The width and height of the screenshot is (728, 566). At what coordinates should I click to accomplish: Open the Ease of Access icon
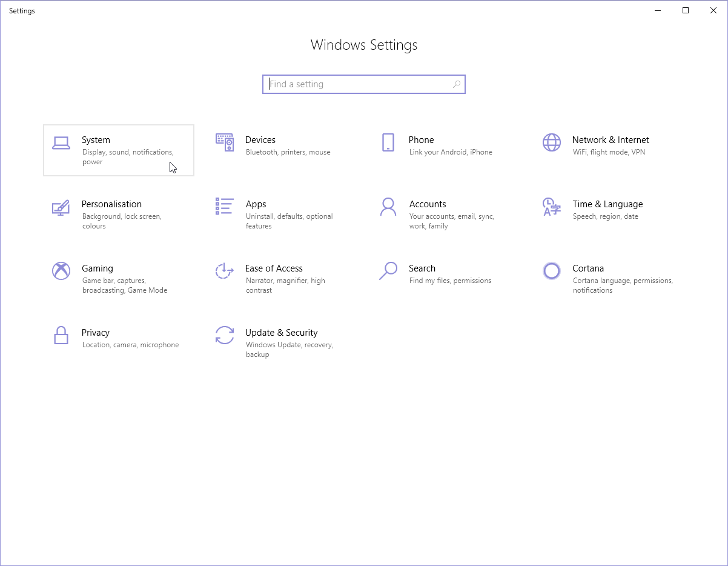click(x=224, y=271)
